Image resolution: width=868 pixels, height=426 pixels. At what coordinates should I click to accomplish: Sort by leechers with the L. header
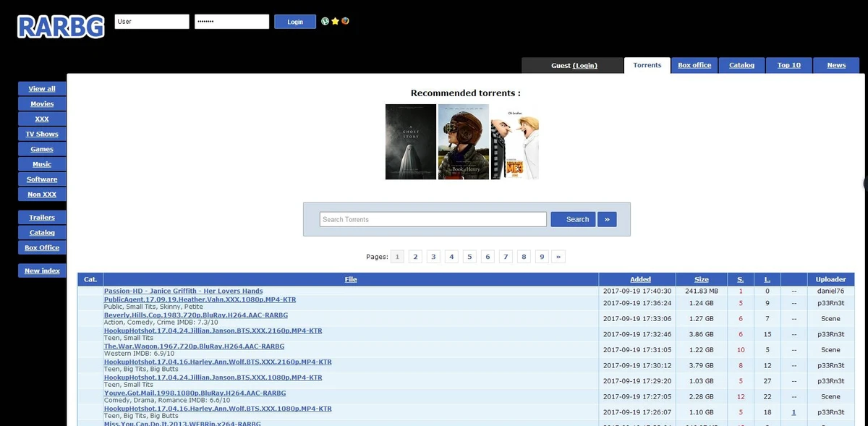767,279
